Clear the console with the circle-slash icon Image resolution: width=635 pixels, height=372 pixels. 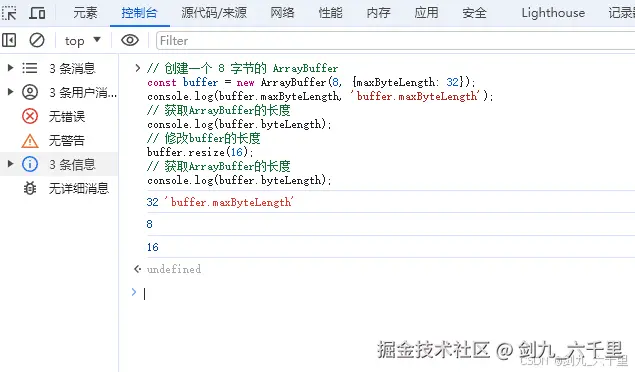(37, 40)
